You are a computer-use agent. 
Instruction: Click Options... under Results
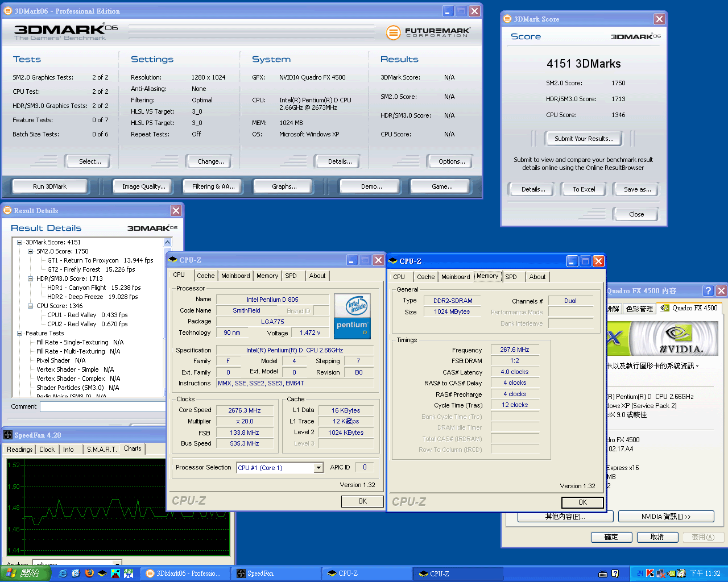(452, 161)
